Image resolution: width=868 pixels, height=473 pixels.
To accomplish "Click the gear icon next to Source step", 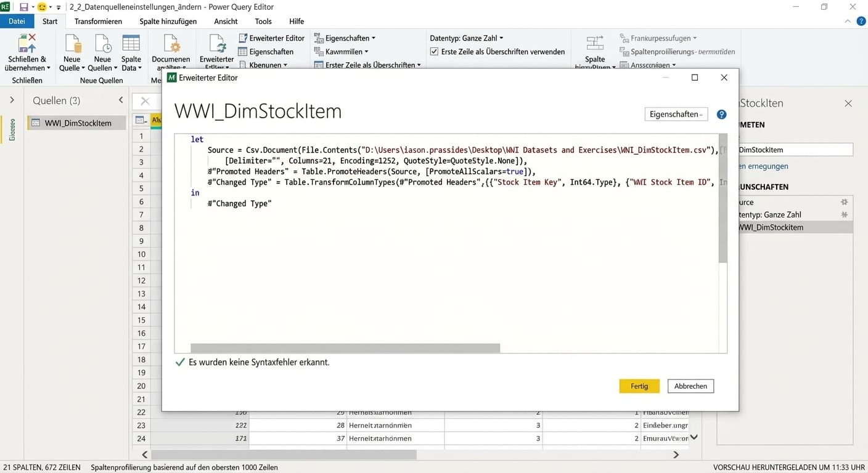I will click(x=844, y=202).
